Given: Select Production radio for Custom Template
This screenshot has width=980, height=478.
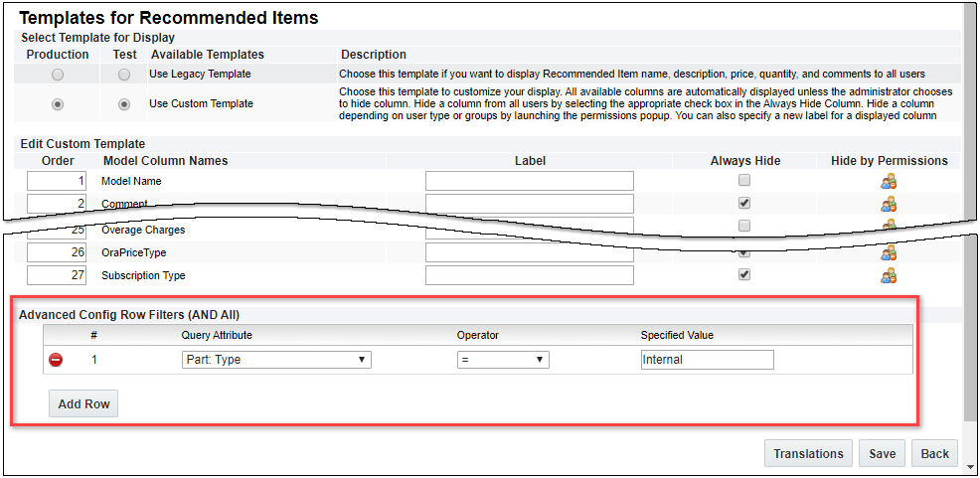Looking at the screenshot, I should (x=58, y=103).
